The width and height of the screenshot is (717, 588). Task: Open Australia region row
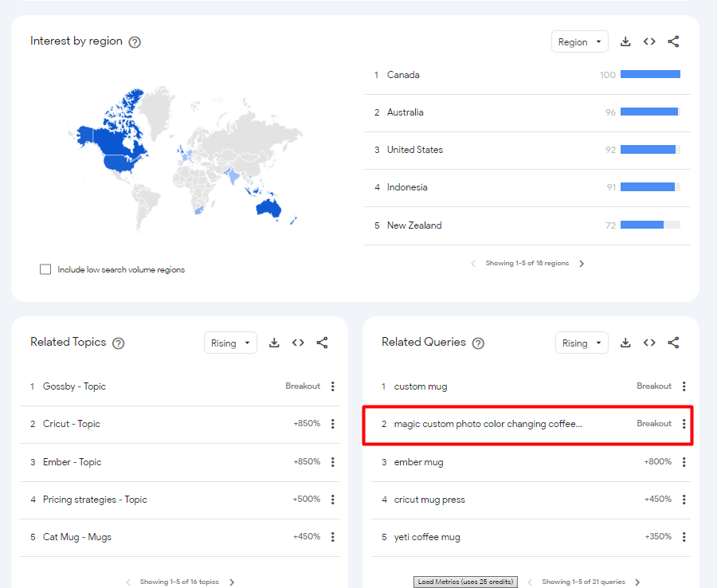pyautogui.click(x=527, y=112)
